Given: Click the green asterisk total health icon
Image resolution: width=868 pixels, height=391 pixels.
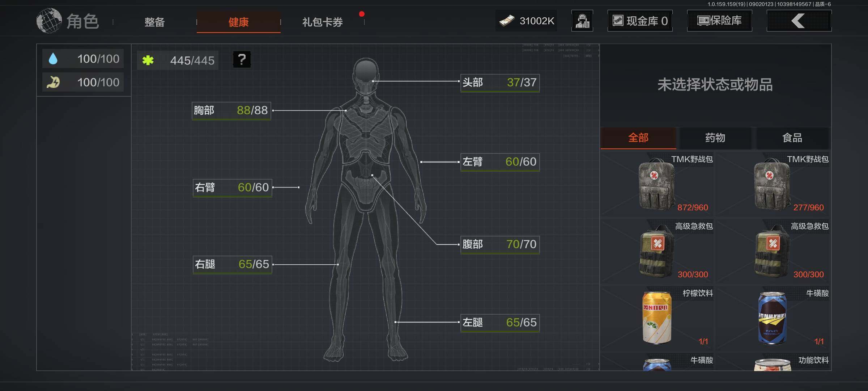Looking at the screenshot, I should point(148,60).
